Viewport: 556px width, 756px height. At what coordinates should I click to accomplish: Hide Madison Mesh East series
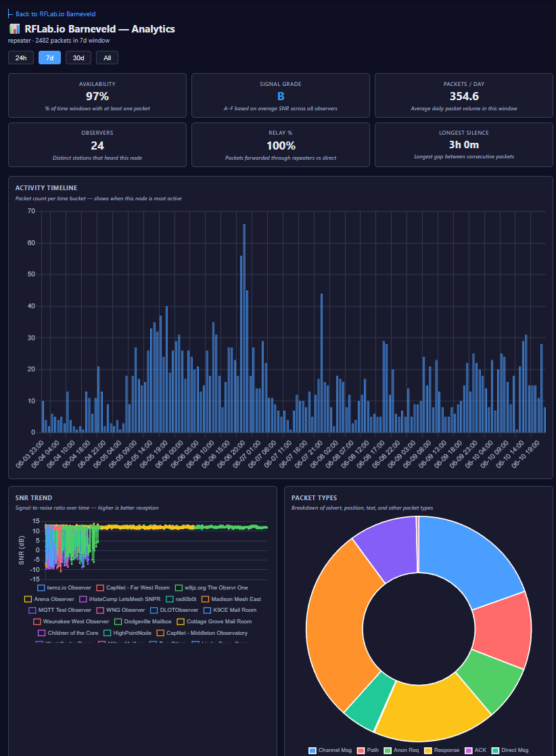(x=231, y=599)
